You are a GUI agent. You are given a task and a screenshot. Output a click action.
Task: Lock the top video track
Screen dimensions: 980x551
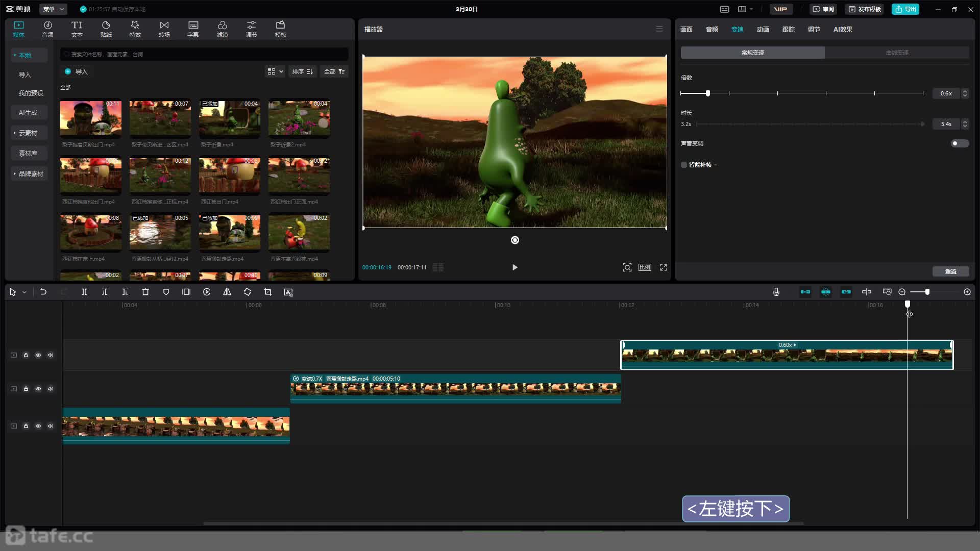click(x=26, y=355)
